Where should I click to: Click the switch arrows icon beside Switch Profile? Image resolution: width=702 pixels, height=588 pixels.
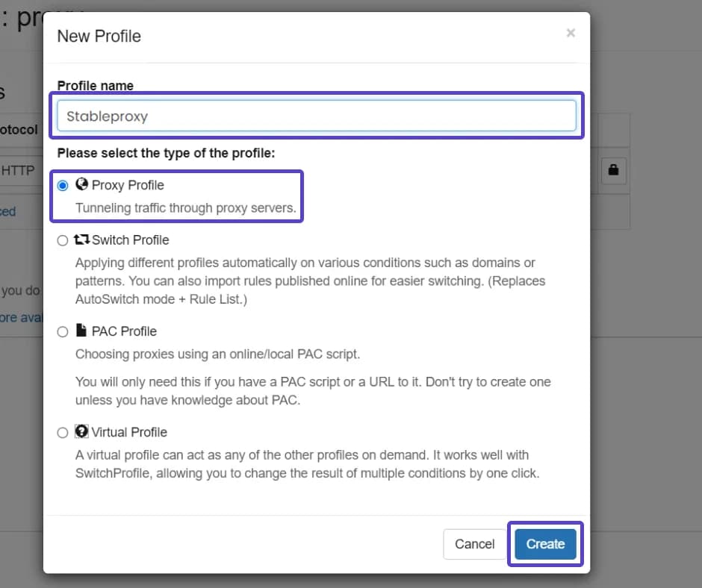tap(82, 240)
